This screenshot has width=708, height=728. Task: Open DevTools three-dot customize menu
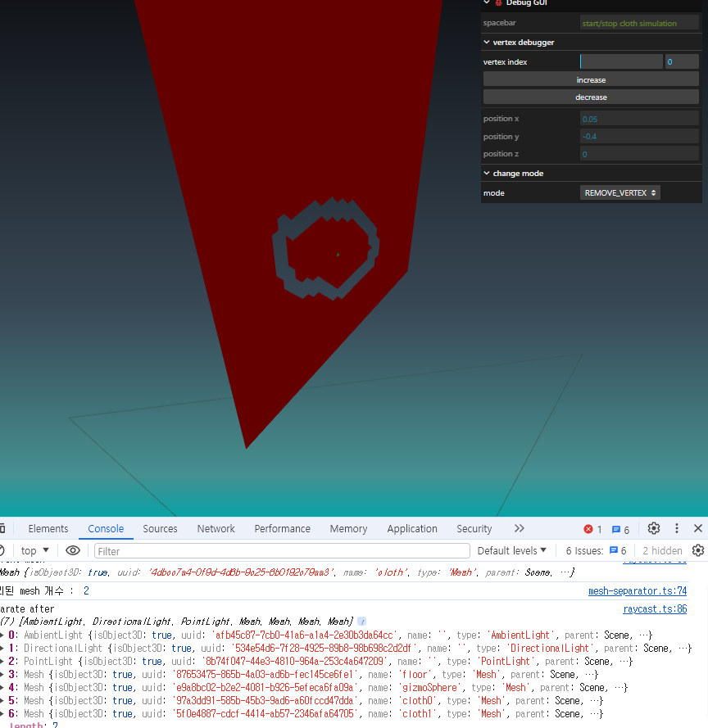pos(676,528)
